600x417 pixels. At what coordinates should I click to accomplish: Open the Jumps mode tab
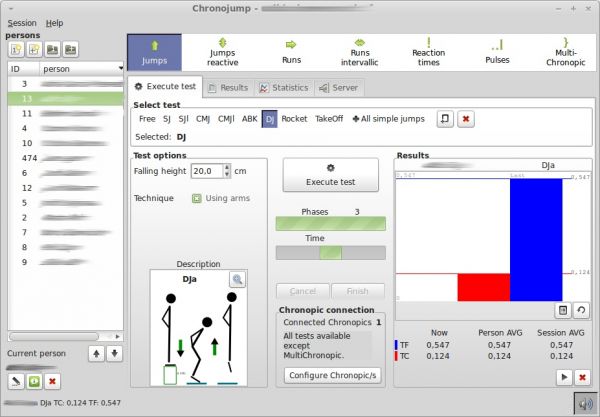154,52
